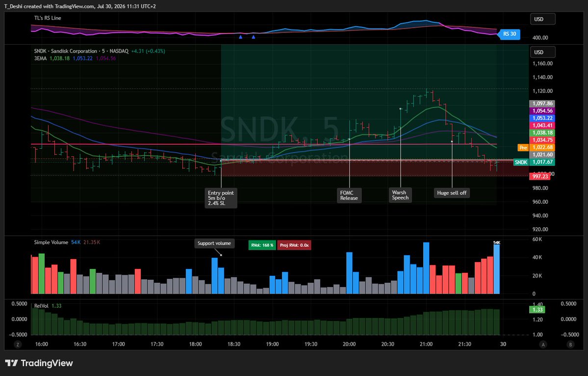Select the Support volume callout label
The height and width of the screenshot is (376, 588).
214,243
